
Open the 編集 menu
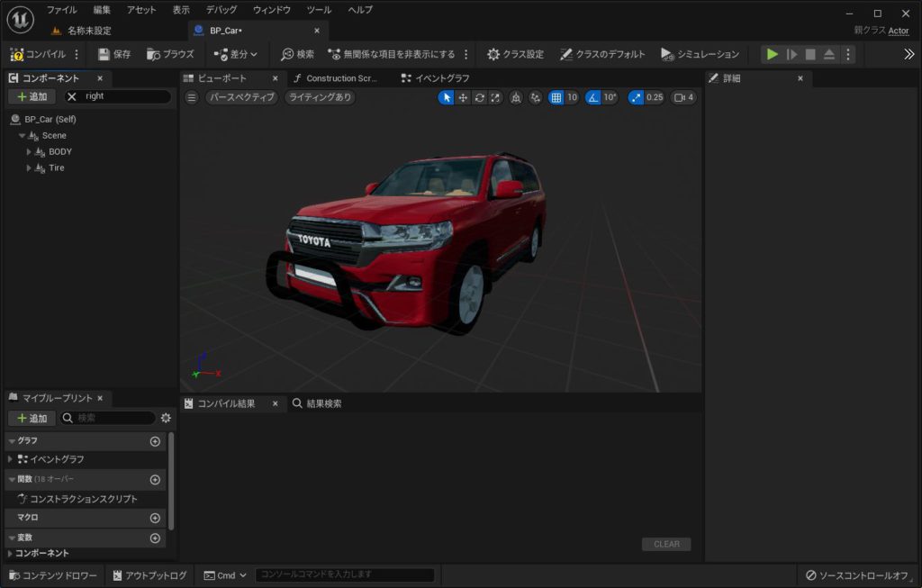(102, 10)
